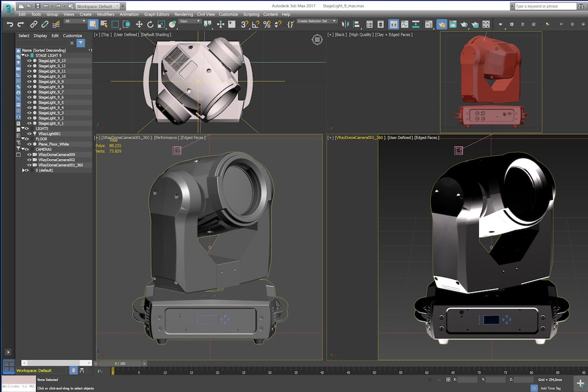The image size is (588, 392).
Task: Hide StageLight_9_1 using its eye icon
Action: [x=29, y=123]
